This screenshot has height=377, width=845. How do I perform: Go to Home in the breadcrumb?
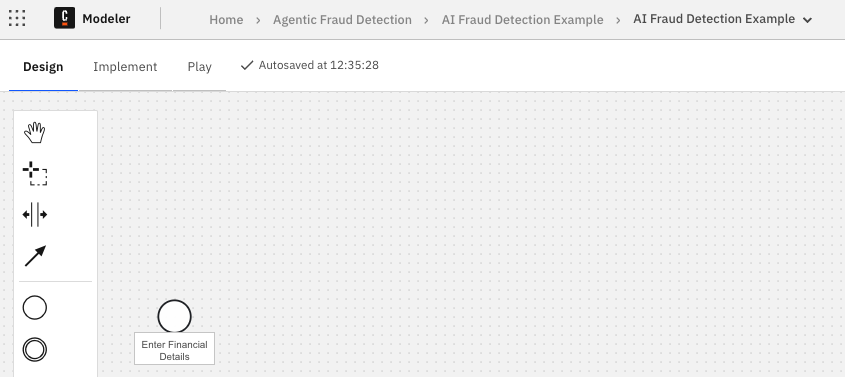coord(226,20)
